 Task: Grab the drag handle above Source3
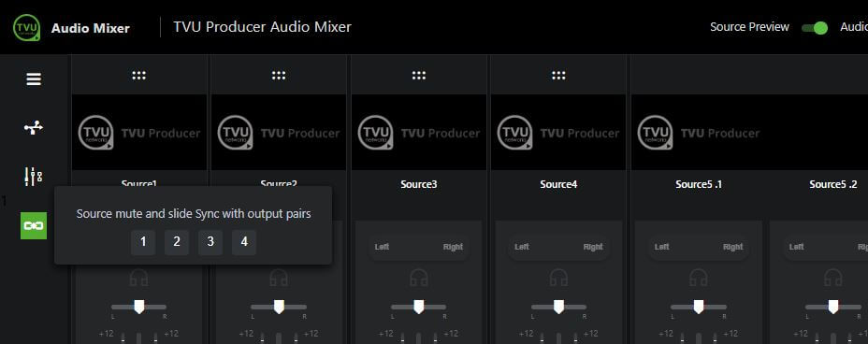(x=419, y=75)
